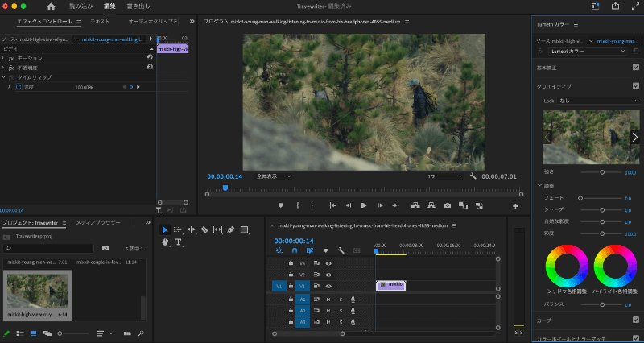Hide video track V2 with eye icon

click(328, 275)
